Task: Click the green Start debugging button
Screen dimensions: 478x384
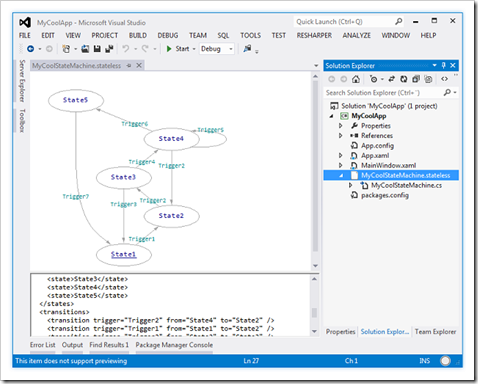Action: point(178,49)
